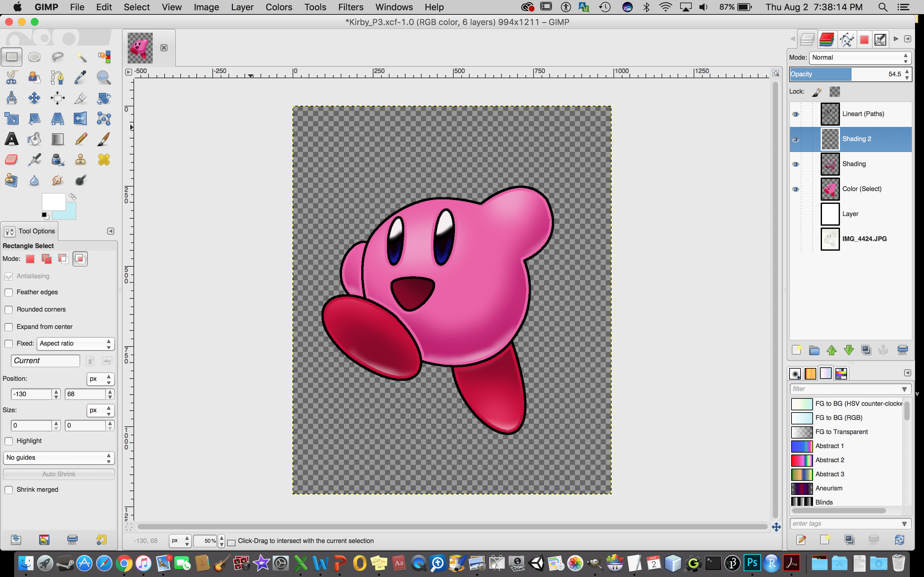Select the Zoom magnifier tool
Image resolution: width=924 pixels, height=577 pixels.
104,78
